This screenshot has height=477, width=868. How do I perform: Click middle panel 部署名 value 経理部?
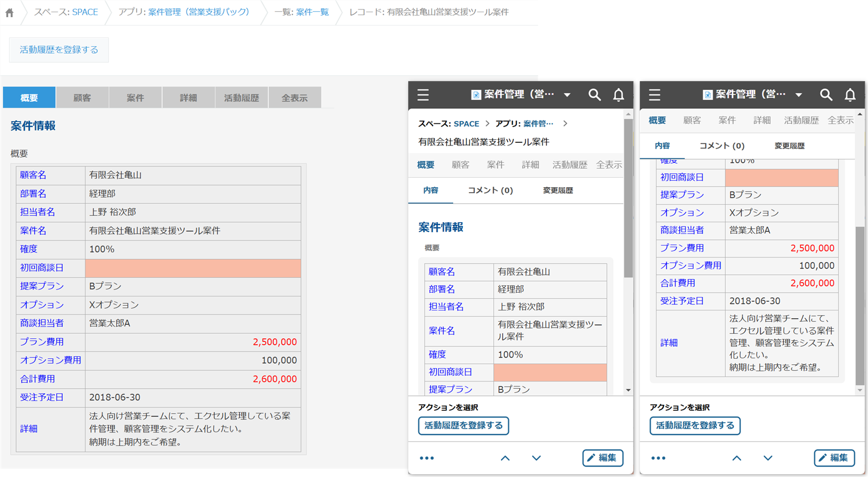pyautogui.click(x=511, y=289)
